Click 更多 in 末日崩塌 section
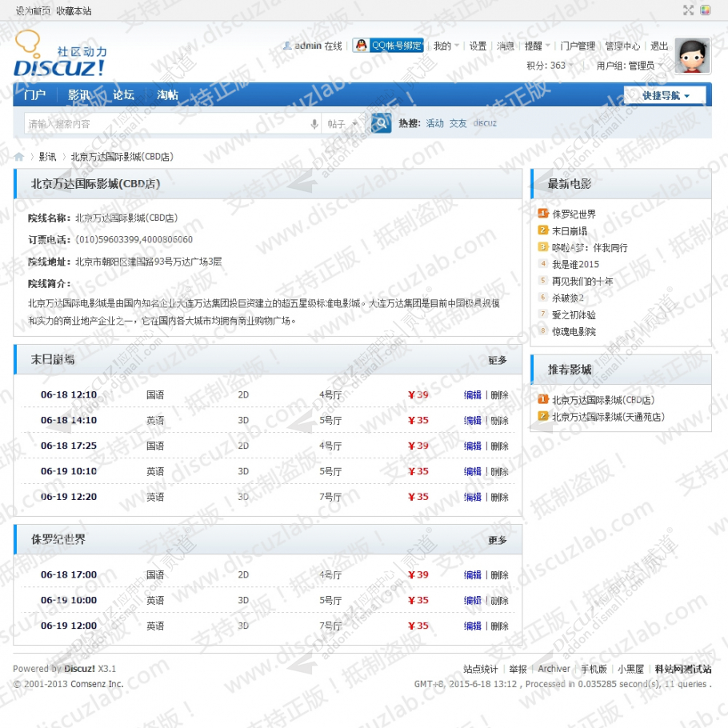This screenshot has height=728, width=728. 498,360
